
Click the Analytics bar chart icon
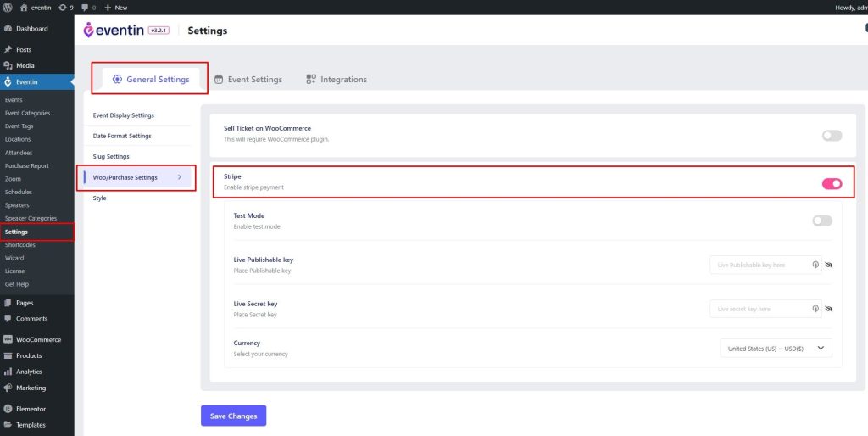pos(8,372)
